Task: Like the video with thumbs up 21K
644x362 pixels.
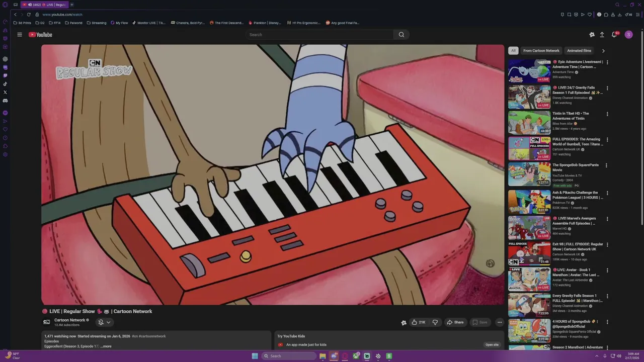Action: (418, 322)
